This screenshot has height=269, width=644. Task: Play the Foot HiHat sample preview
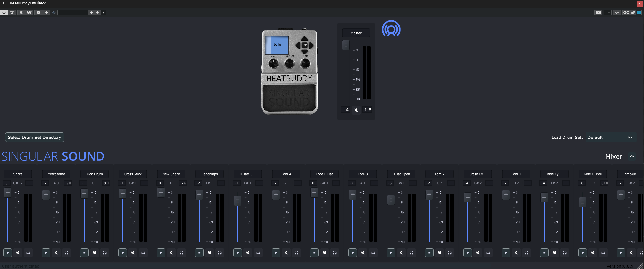point(314,253)
